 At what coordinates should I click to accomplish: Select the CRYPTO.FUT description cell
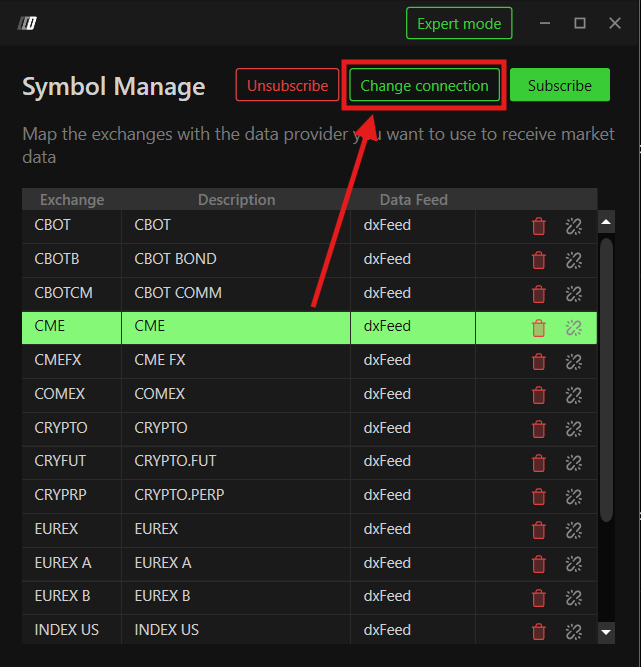click(x=236, y=463)
